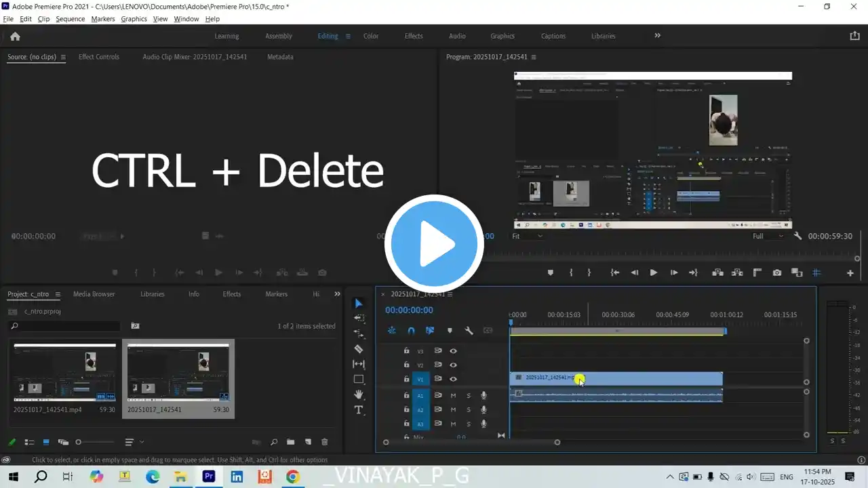Toggle V1 track output eye icon

(x=453, y=380)
